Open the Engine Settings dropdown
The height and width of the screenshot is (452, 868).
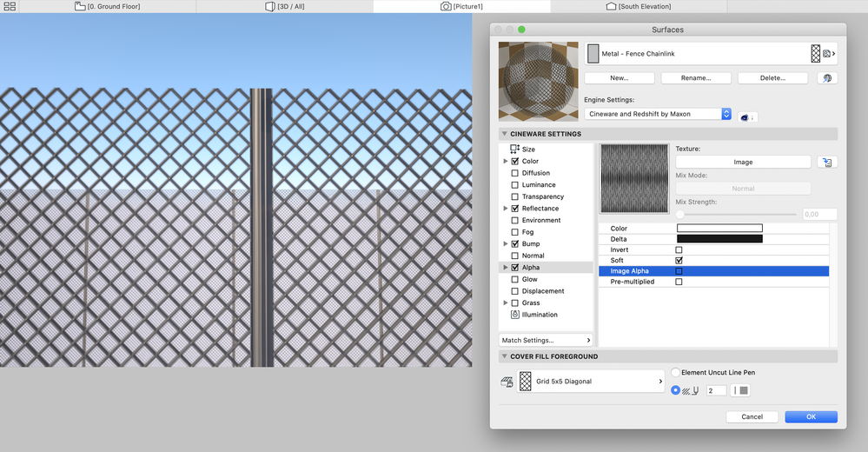pos(658,114)
